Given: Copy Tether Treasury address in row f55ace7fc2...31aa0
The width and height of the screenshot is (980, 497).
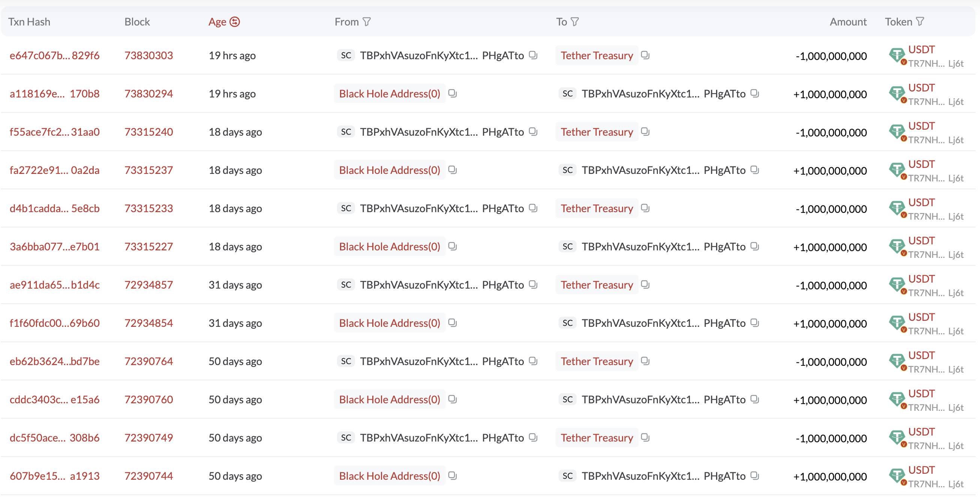Looking at the screenshot, I should click(x=645, y=132).
